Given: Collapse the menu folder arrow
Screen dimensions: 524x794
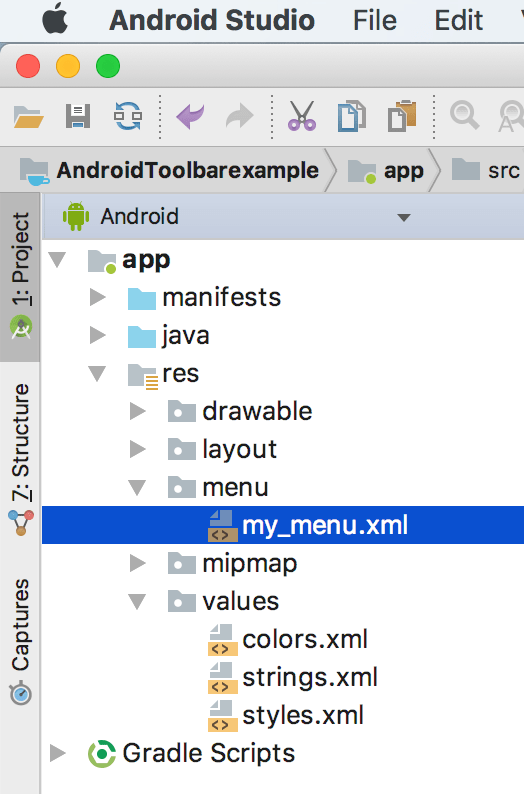Looking at the screenshot, I should pos(137,488).
